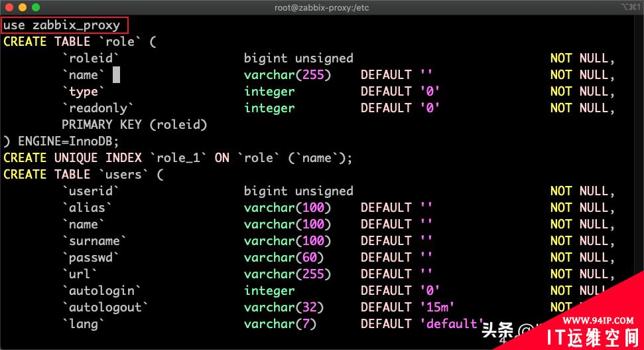Click NOT NULL on the roleid row

pos(582,58)
